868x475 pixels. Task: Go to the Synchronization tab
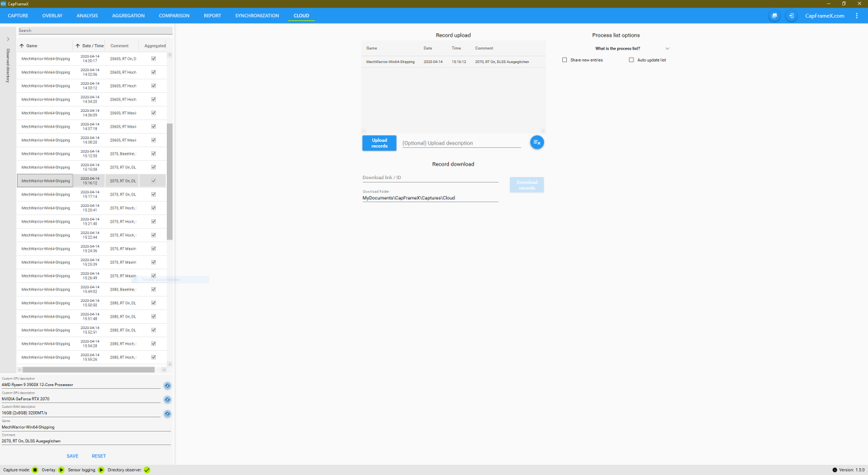pyautogui.click(x=257, y=16)
